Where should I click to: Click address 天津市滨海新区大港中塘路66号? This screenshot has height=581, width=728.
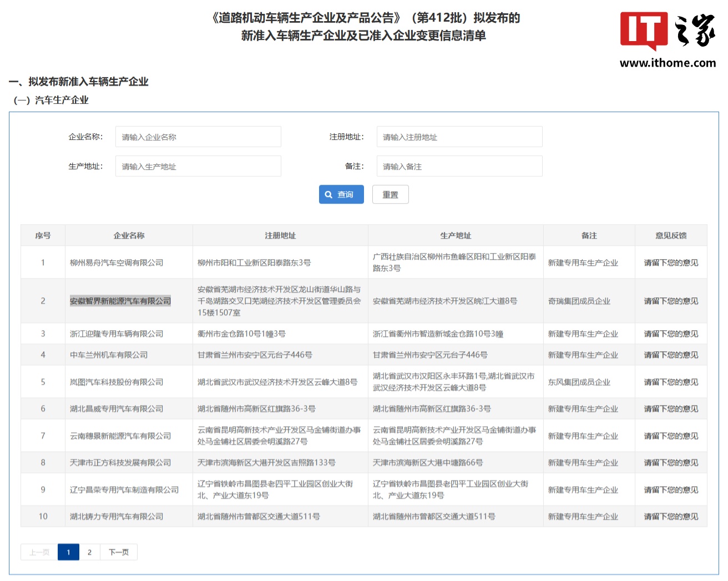click(x=428, y=463)
